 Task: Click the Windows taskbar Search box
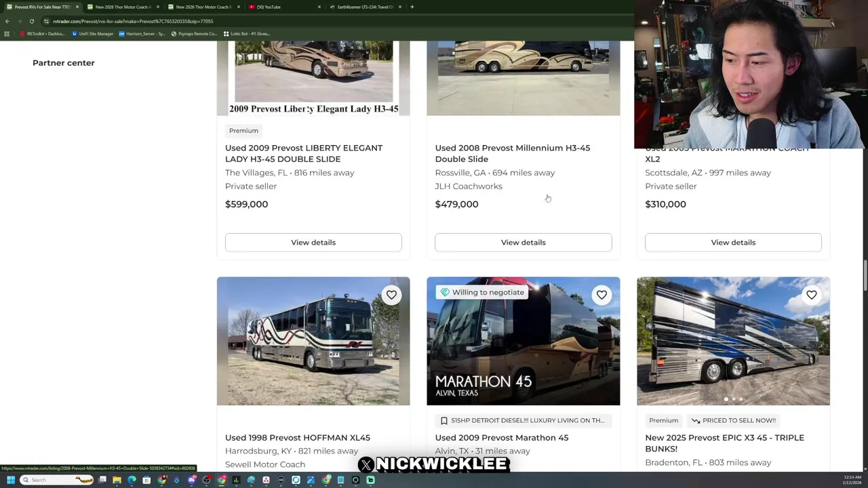57,480
